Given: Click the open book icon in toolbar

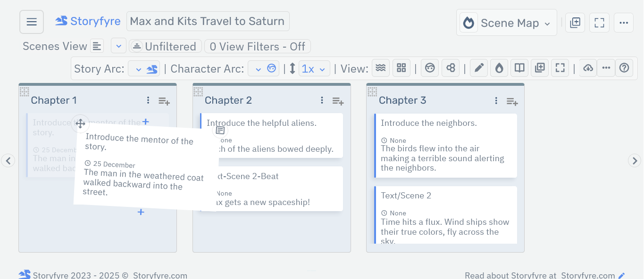Looking at the screenshot, I should tap(519, 68).
